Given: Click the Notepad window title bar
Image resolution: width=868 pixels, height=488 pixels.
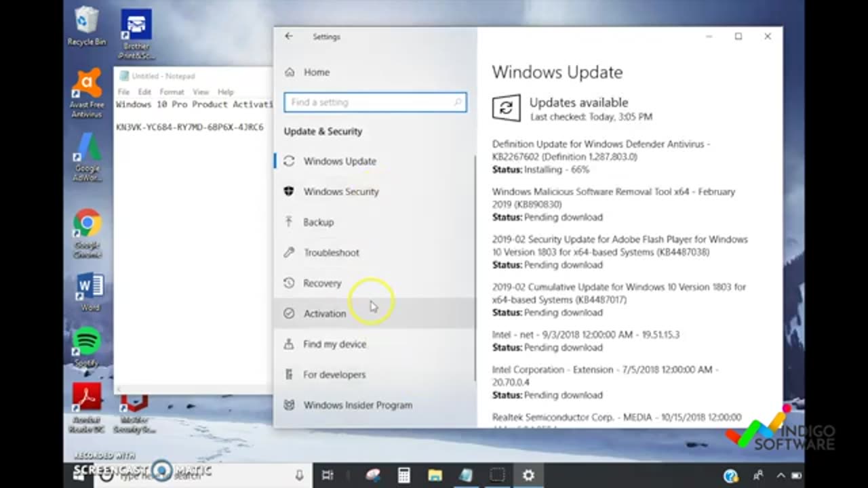Looking at the screenshot, I should click(193, 76).
